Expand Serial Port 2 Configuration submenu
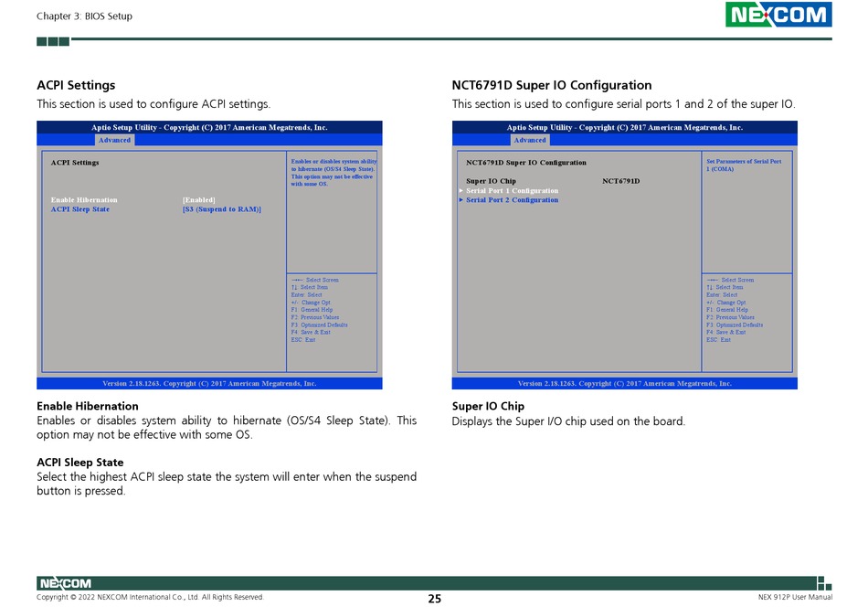The height and width of the screenshot is (607, 868). (512, 200)
